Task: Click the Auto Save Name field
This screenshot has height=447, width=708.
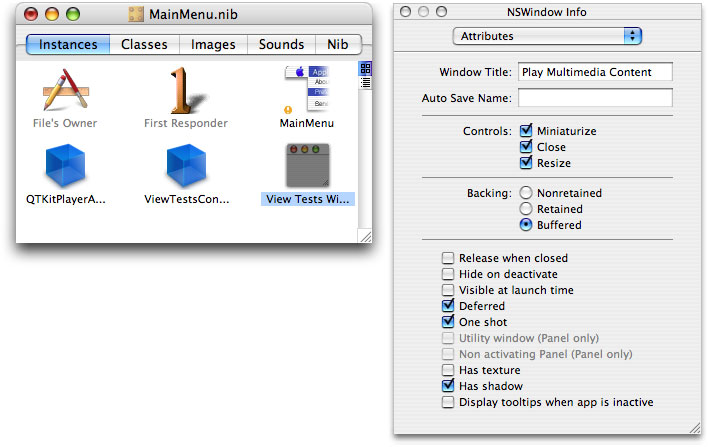Action: [x=595, y=98]
